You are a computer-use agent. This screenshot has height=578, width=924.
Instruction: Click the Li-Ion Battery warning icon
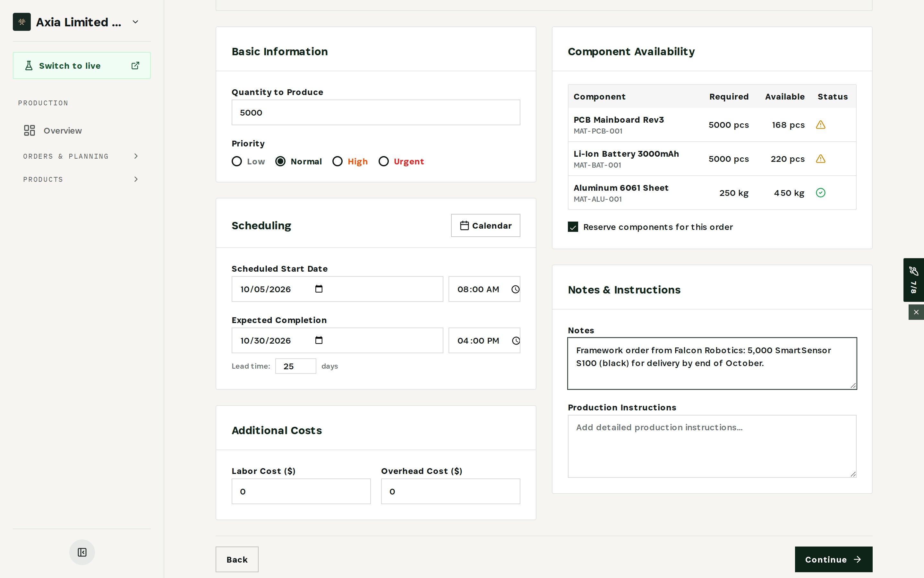tap(820, 159)
